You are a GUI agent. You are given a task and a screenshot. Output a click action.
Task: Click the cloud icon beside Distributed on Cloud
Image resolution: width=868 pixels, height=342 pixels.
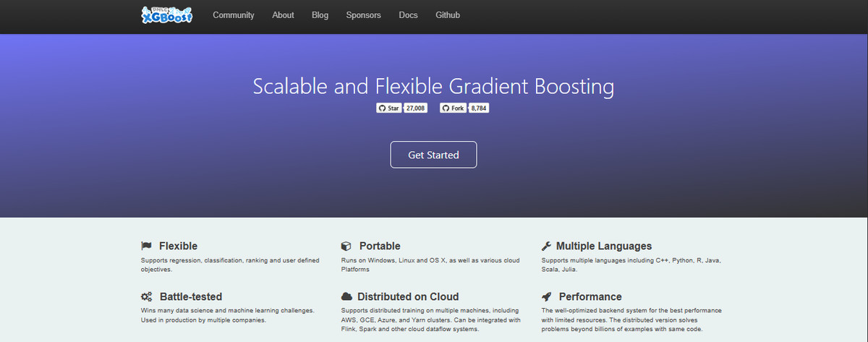coord(346,296)
